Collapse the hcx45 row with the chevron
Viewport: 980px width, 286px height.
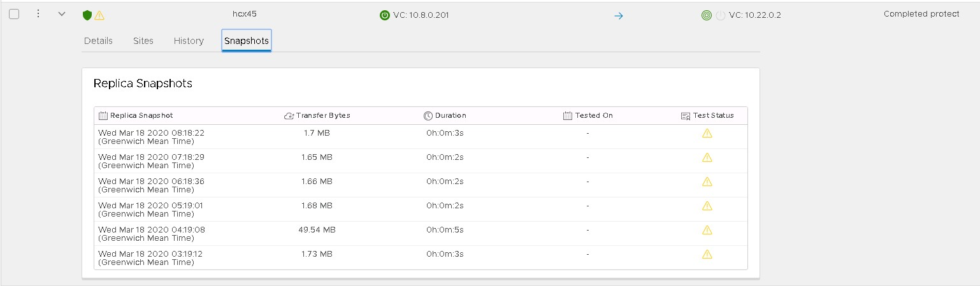pos(62,14)
